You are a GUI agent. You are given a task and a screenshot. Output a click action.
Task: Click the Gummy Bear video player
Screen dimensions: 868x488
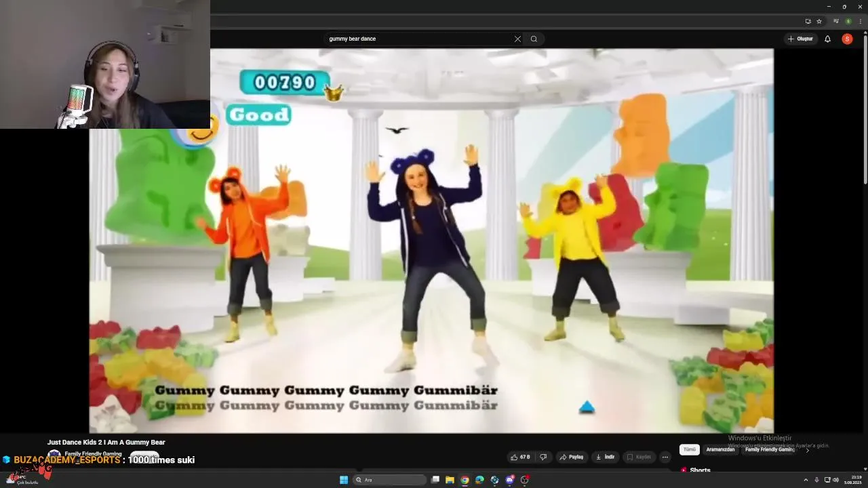coord(431,241)
